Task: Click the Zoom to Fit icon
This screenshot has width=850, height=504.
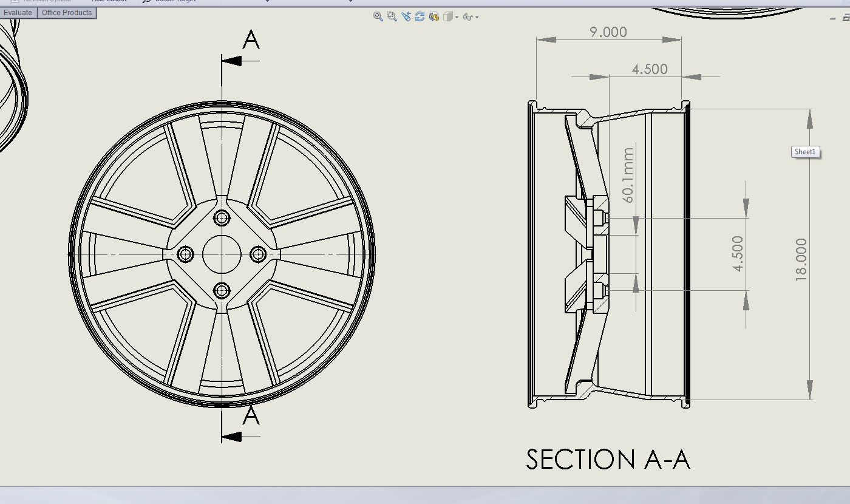Action: point(378,17)
